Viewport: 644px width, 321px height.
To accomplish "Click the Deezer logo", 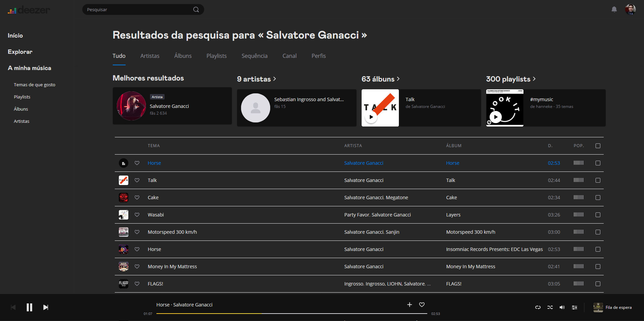I will [x=29, y=10].
